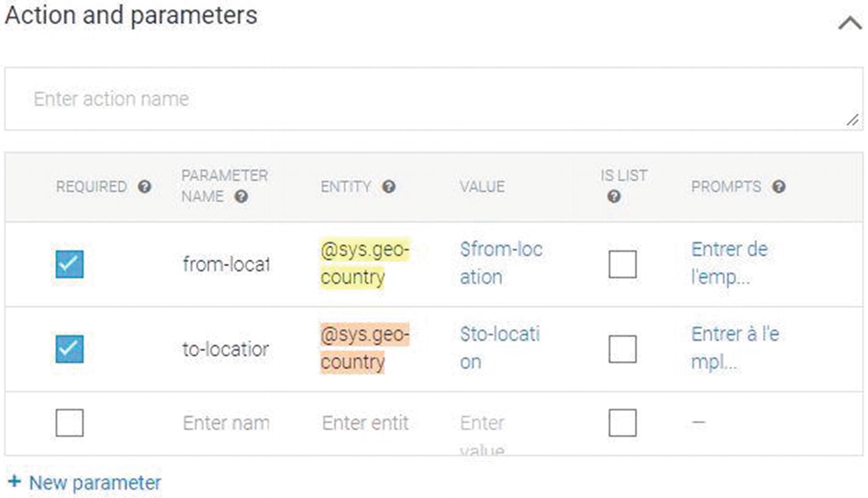
Task: Click the Enter action name field
Action: 433,98
